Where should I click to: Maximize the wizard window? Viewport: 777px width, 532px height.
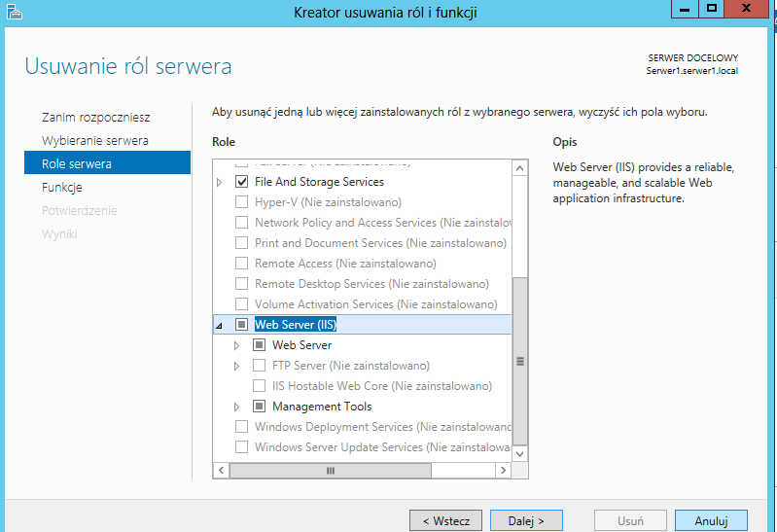coord(712,9)
